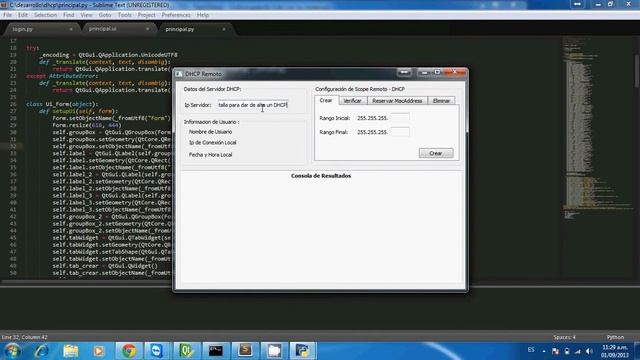
Task: Open the Help menu
Action: click(203, 15)
